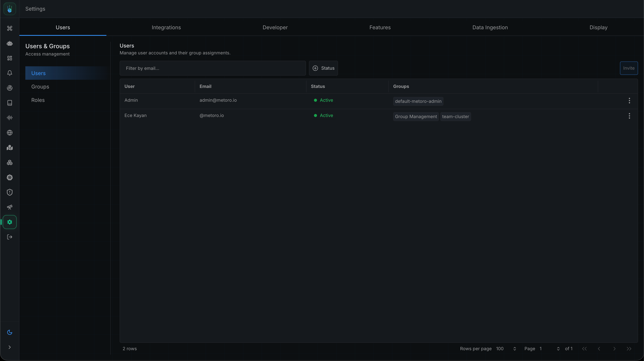
Task: Click the admin@metoro.io email cell
Action: 218,100
